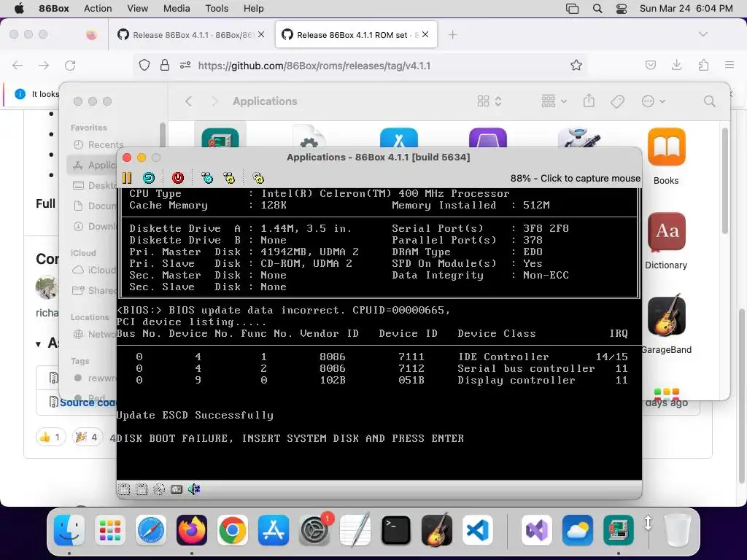Pause the 86Box emulation

(x=127, y=178)
